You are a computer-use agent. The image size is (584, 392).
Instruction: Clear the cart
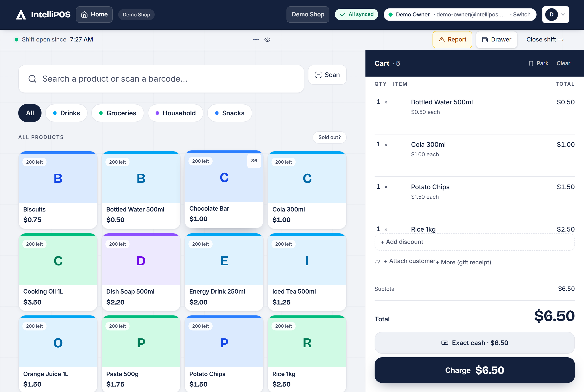point(563,63)
